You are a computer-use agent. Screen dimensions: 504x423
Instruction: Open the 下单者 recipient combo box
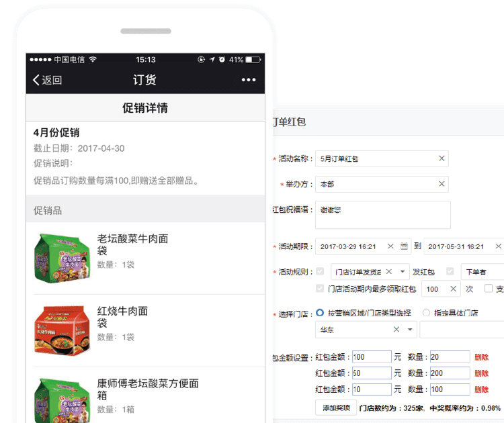click(482, 272)
